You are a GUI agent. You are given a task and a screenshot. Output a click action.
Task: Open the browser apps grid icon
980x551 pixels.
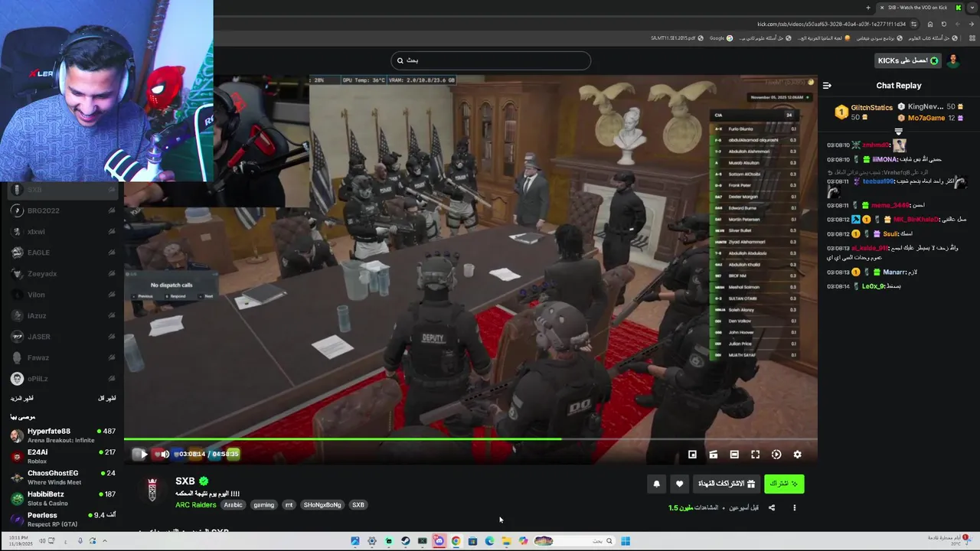[972, 37]
